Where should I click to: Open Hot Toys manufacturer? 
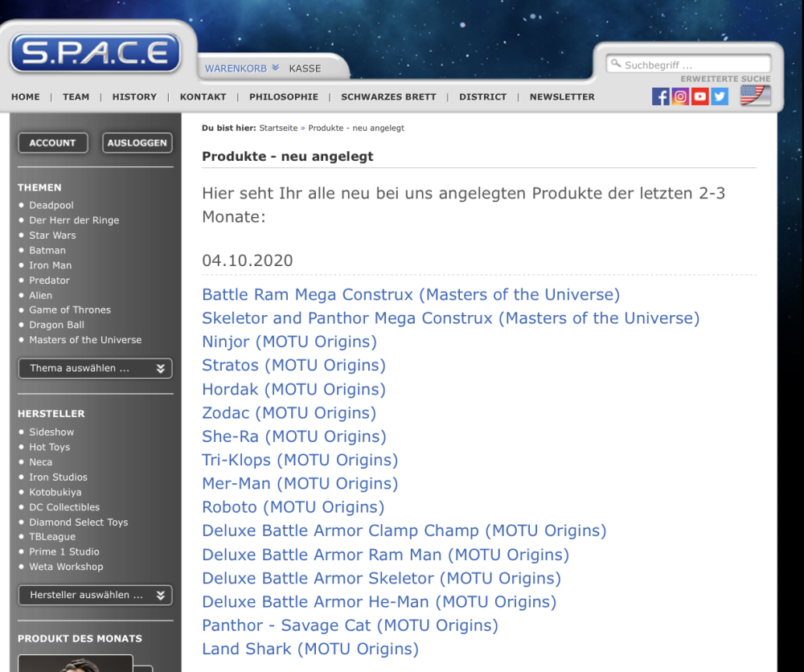click(49, 447)
